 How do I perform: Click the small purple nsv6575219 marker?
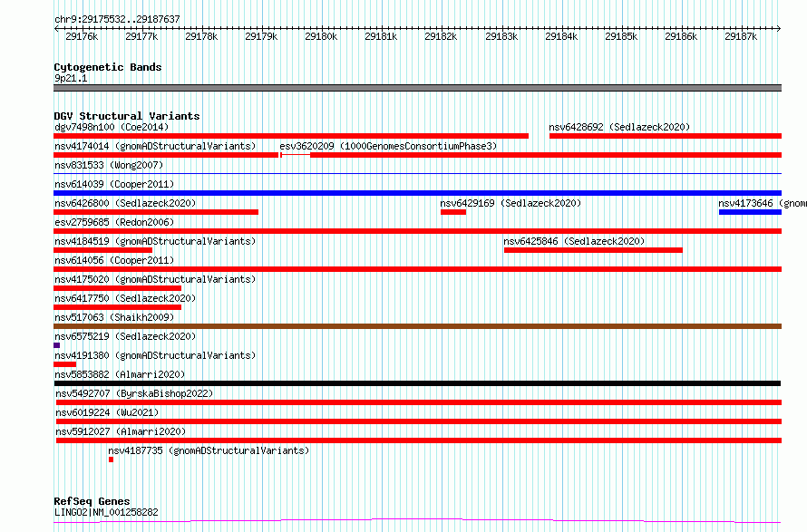tap(56, 345)
